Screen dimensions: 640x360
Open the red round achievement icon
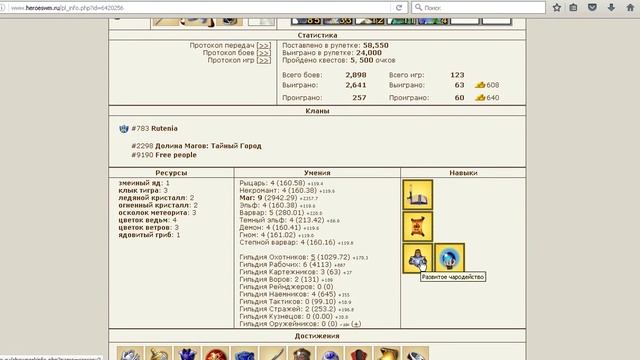(x=216, y=353)
